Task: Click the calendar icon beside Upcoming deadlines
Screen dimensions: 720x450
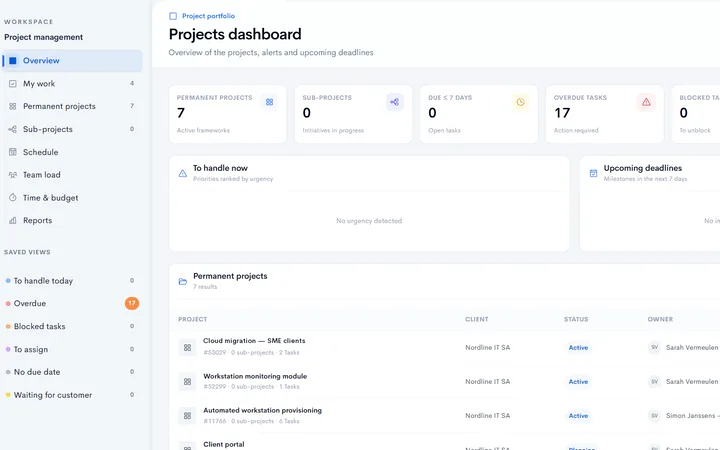Action: [593, 173]
